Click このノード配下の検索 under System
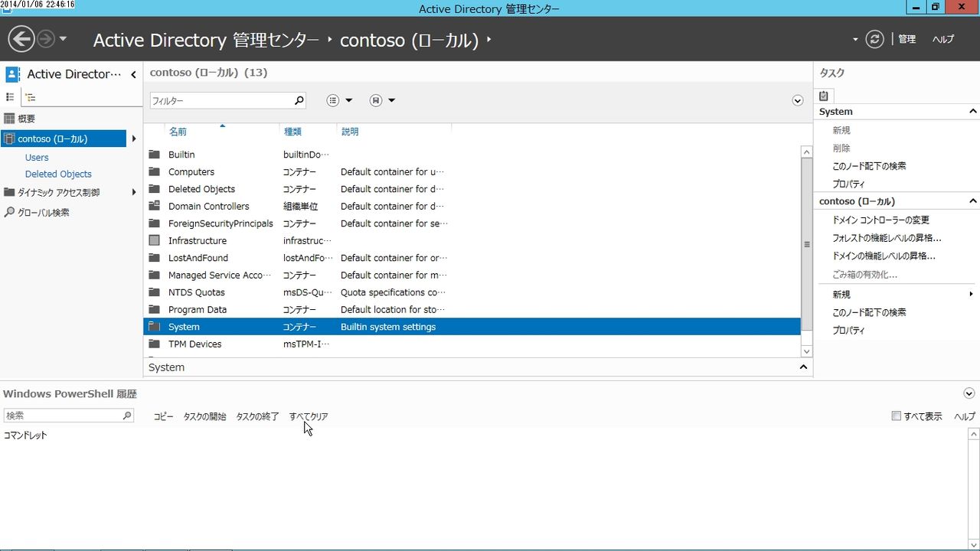Image resolution: width=980 pixels, height=551 pixels. click(869, 166)
